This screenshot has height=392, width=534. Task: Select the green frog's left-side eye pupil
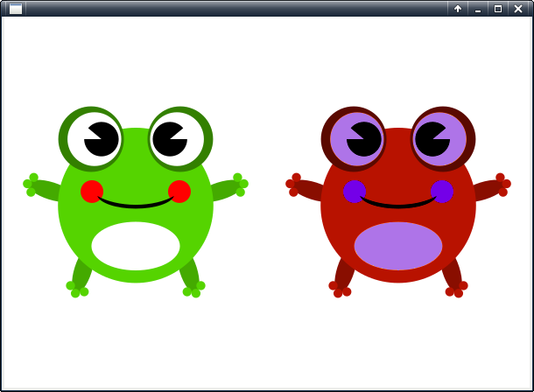coord(101,139)
